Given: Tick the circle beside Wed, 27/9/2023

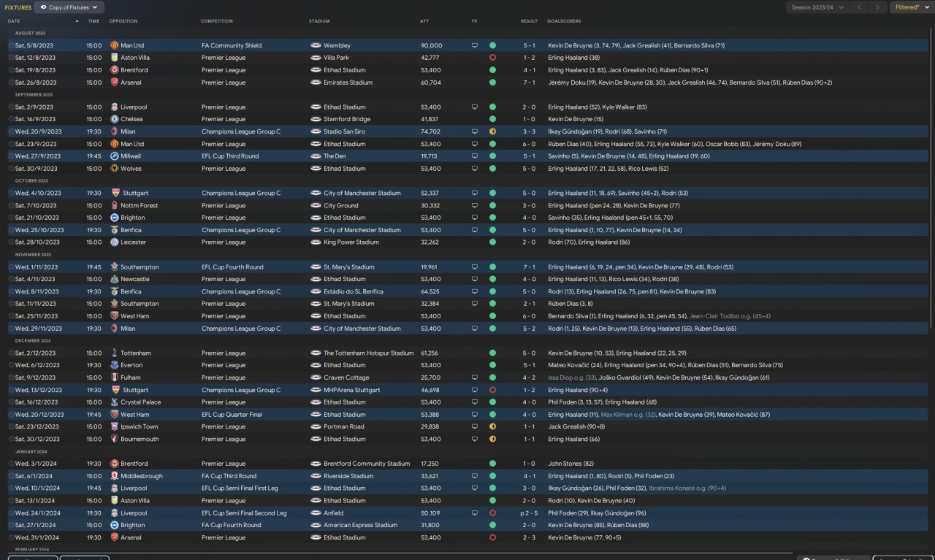Looking at the screenshot, I should click(11, 156).
